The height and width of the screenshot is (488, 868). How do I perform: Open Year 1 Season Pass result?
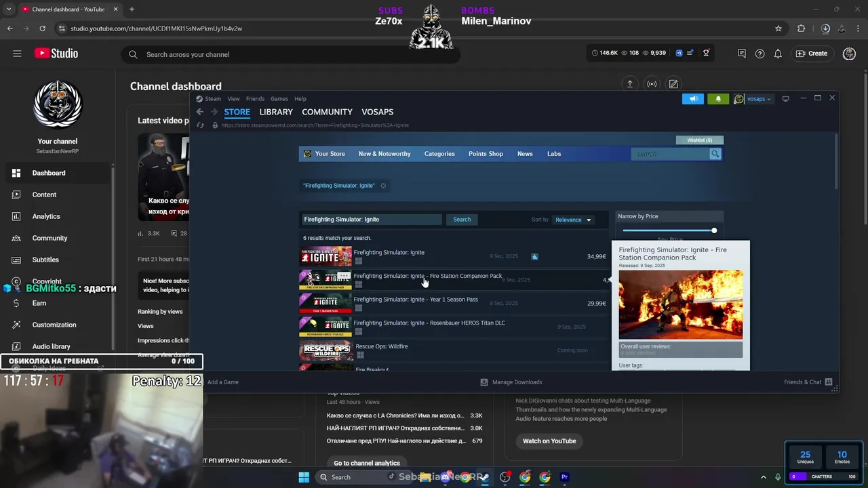click(454, 304)
